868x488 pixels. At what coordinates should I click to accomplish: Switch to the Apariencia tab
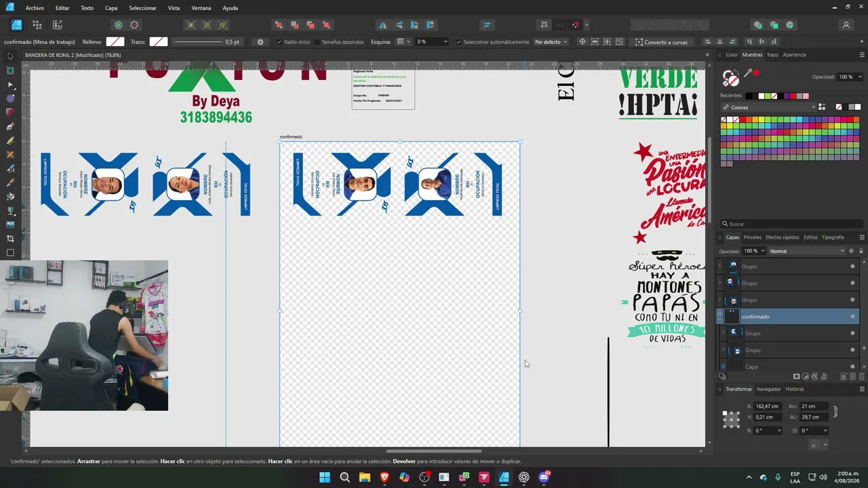[794, 55]
